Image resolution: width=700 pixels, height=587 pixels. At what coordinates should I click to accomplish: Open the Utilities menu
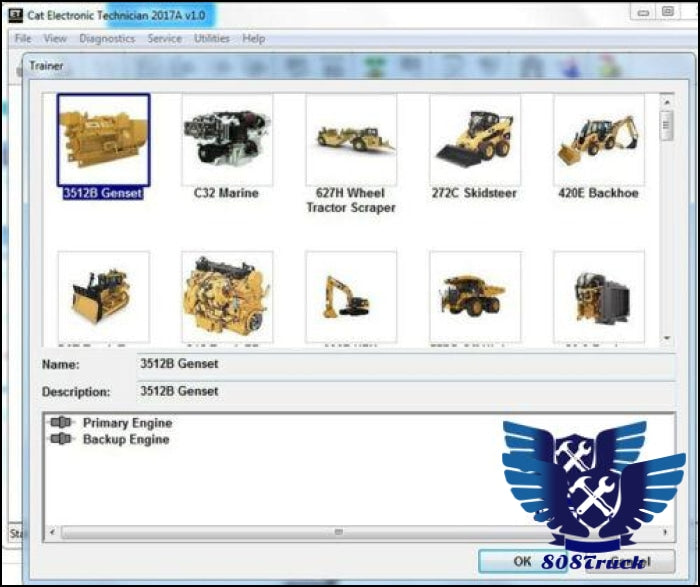(211, 39)
